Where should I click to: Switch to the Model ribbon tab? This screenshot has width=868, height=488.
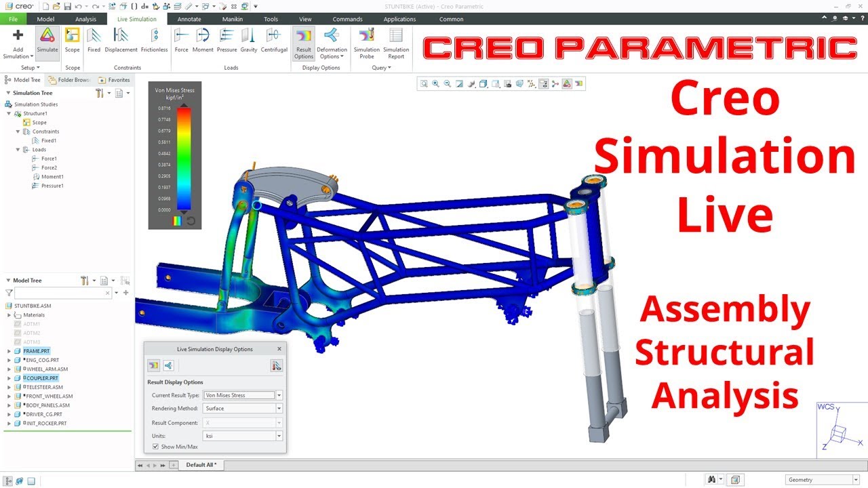coord(45,19)
